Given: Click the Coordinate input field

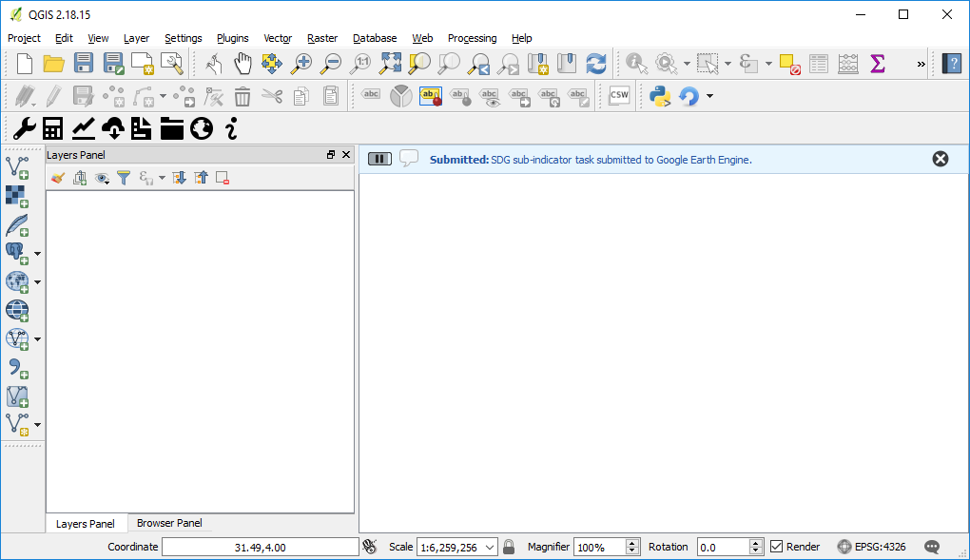Looking at the screenshot, I should coord(260,547).
